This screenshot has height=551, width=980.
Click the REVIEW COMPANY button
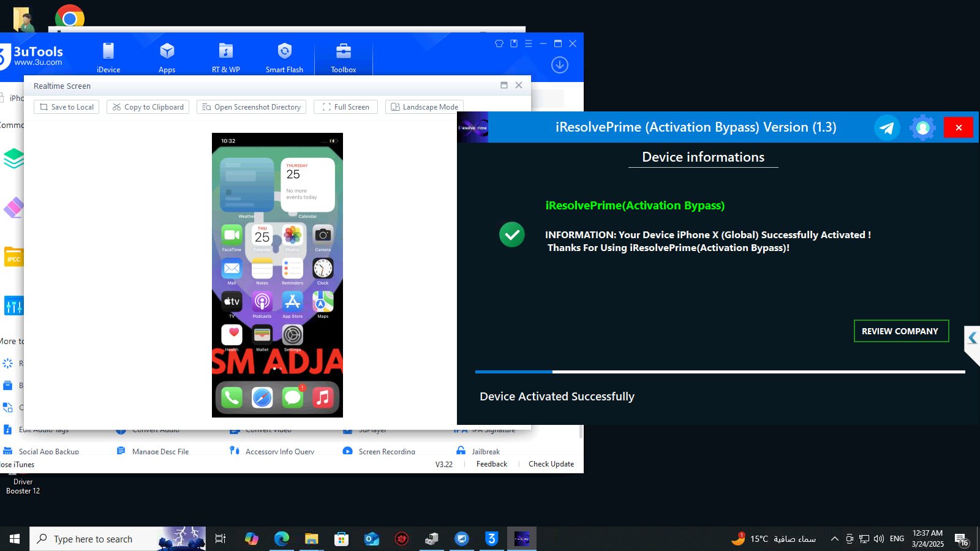point(901,331)
